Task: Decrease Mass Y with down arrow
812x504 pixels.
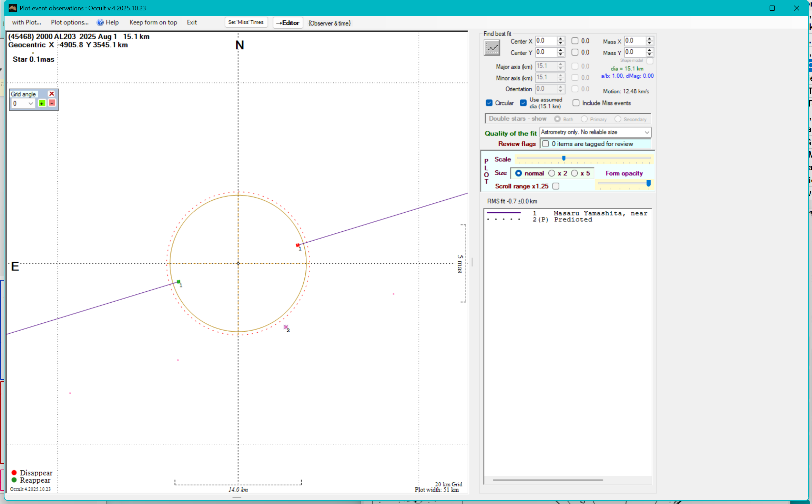Action: coord(650,54)
